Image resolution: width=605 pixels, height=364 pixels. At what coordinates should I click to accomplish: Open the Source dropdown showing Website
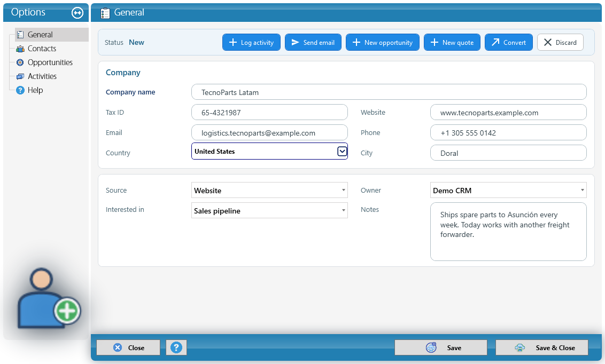click(x=269, y=191)
